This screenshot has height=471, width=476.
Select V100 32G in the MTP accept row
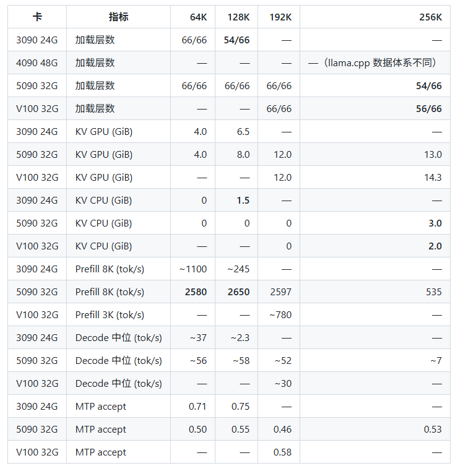(37, 452)
